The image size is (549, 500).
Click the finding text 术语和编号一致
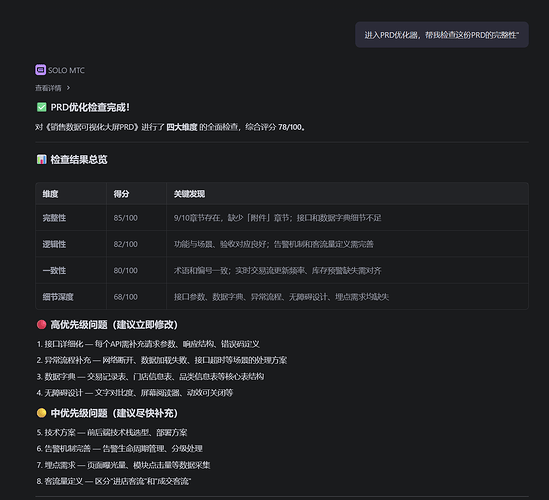pyautogui.click(x=277, y=270)
